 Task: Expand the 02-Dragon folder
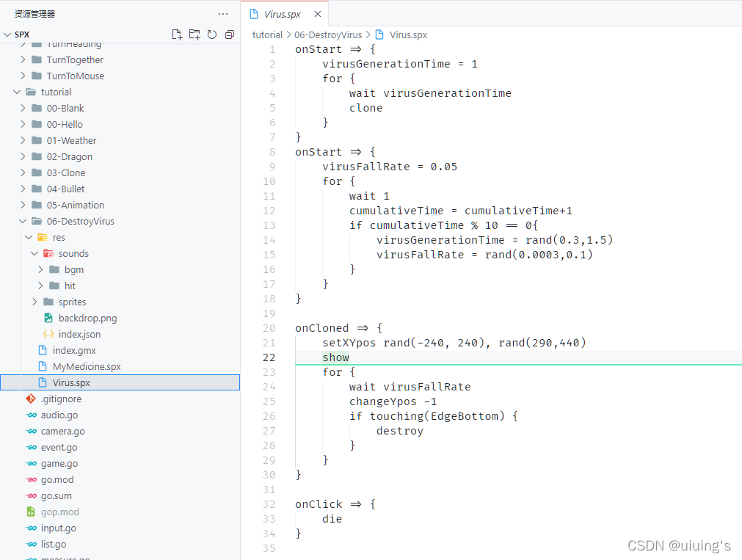23,156
